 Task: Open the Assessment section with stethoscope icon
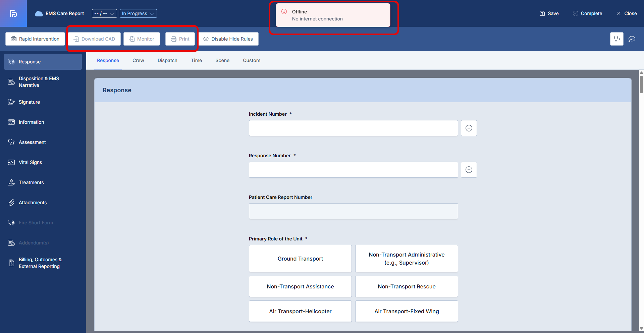43,142
